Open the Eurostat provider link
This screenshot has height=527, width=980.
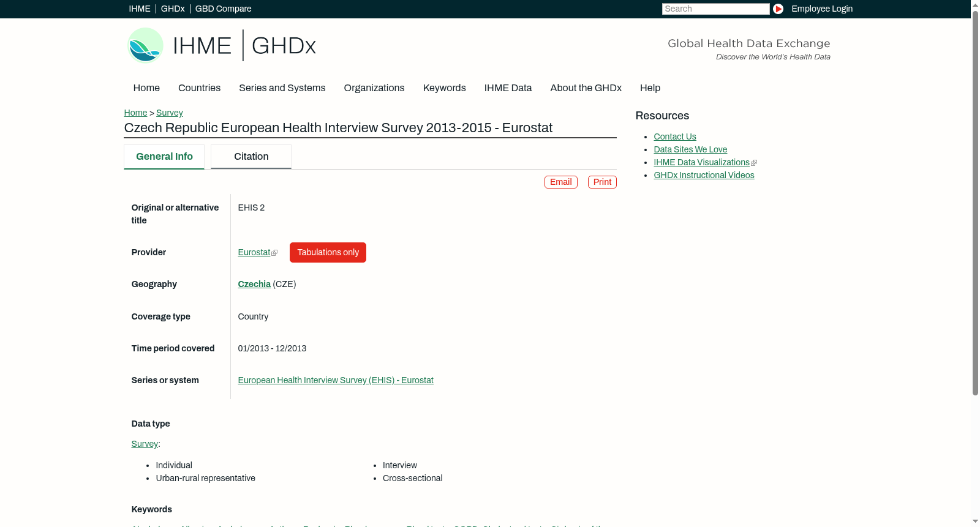click(254, 252)
